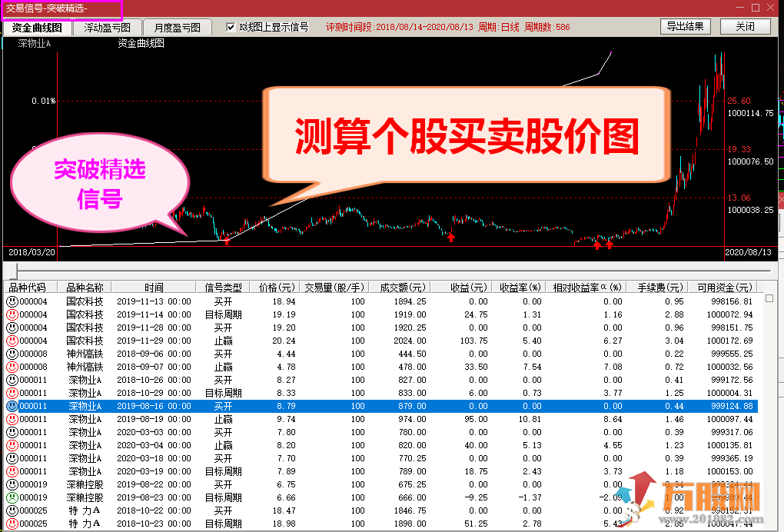Image resolution: width=784 pixels, height=532 pixels.
Task: Click red face icon of 深物业A 2018-10-29 row
Action: tap(12, 393)
